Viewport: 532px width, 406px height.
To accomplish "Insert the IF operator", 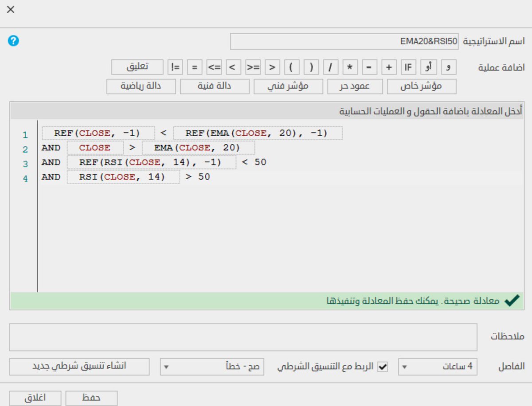I will tap(408, 67).
